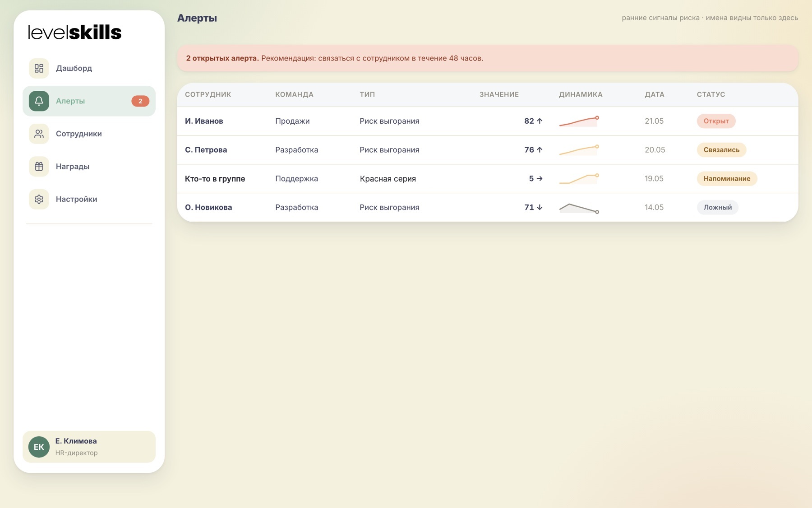The height and width of the screenshot is (508, 812).
Task: Click the Связались status badge
Action: coord(721,150)
